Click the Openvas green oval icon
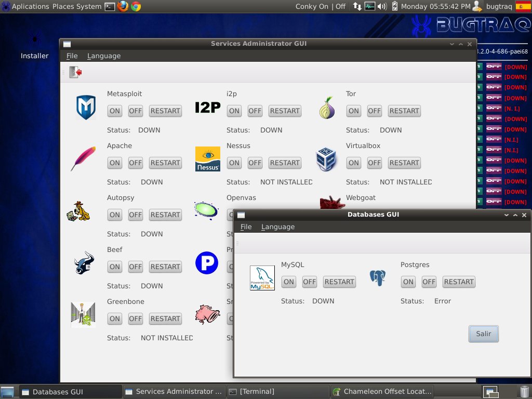532x399 pixels. coord(206,210)
